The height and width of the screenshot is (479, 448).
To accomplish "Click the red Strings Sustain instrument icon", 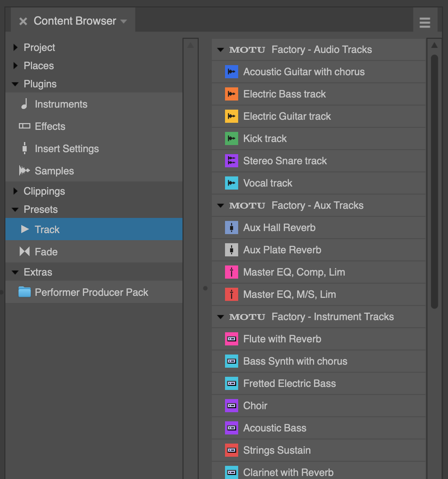I will pos(231,450).
